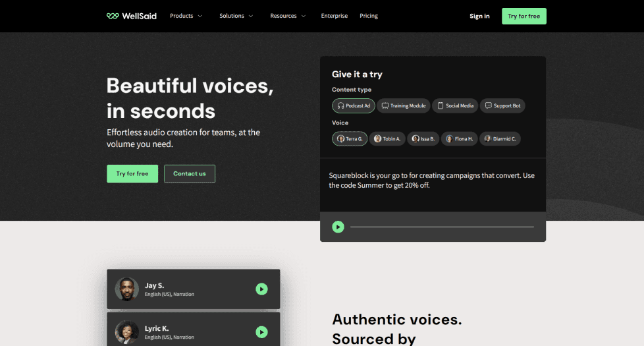Select the Support Bot content type
The height and width of the screenshot is (346, 644).
pos(502,105)
